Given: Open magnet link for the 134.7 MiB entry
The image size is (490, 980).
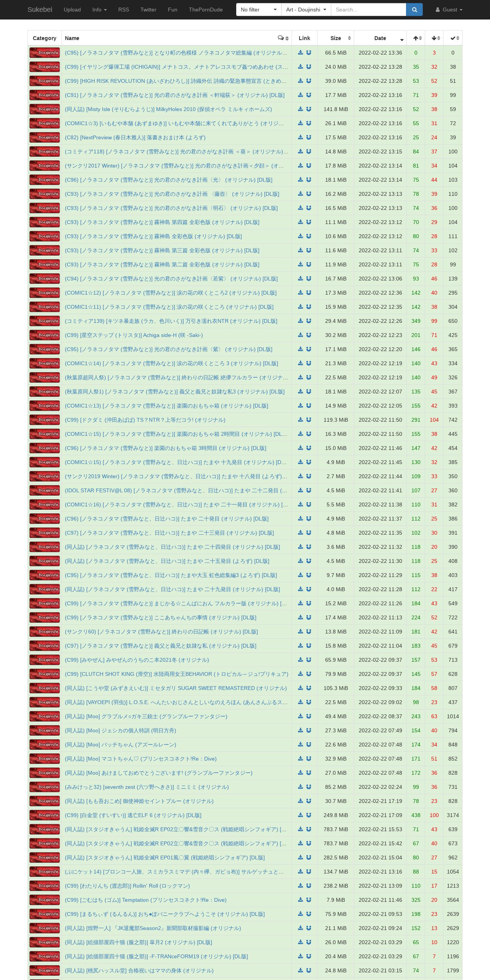Looking at the screenshot, I should 309,872.
